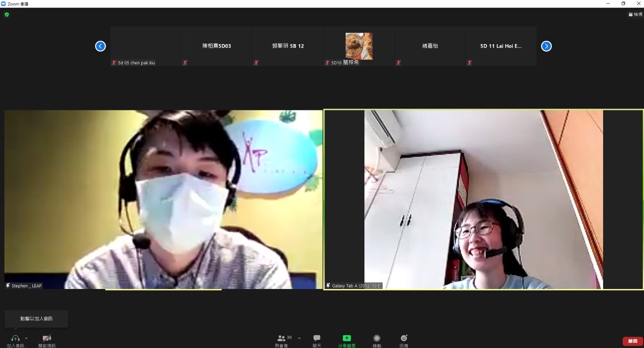Viewport: 644px width, 348px height.
Task: Open the View layout menu at top right
Action: [x=635, y=15]
